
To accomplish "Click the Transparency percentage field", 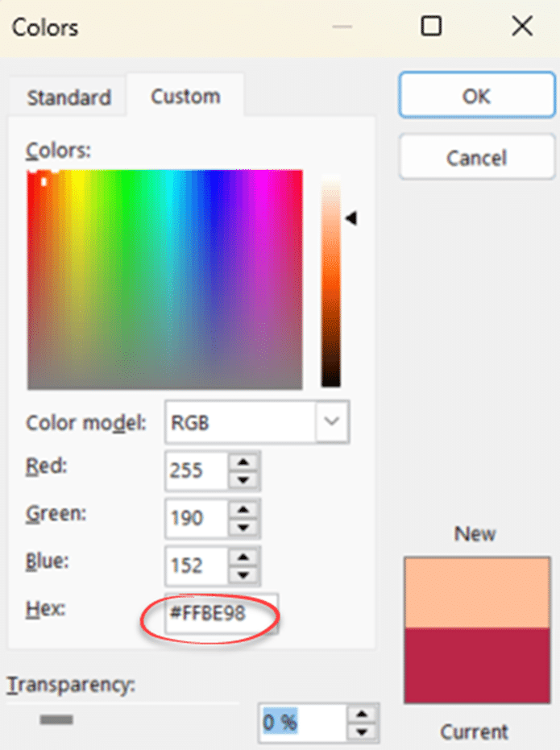I will coord(302,723).
